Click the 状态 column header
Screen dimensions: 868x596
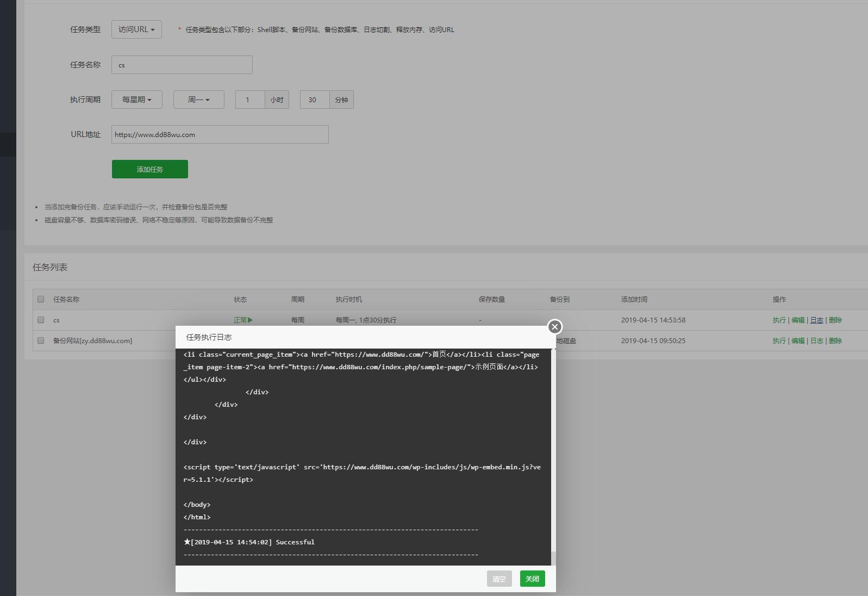pos(240,300)
